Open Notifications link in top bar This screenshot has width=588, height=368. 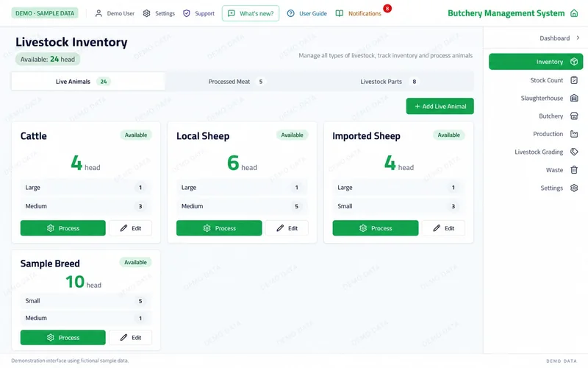pos(365,13)
